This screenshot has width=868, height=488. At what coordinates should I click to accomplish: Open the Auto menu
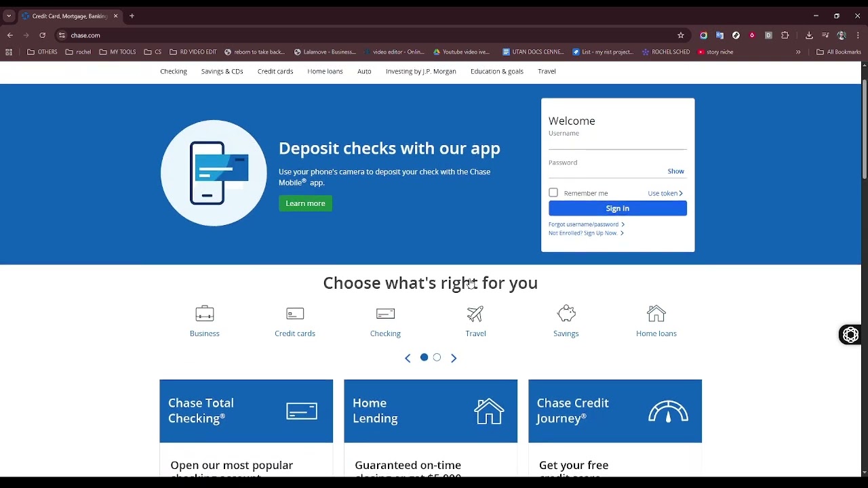point(364,71)
